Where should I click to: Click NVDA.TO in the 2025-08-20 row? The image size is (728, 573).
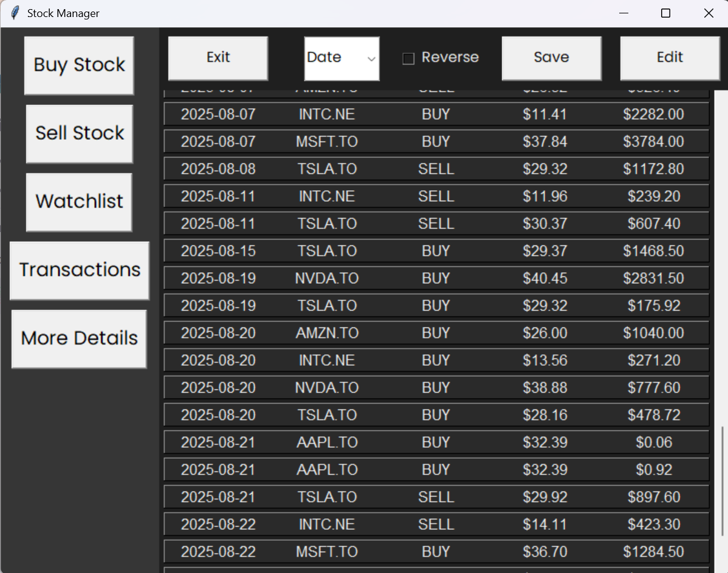[x=328, y=388]
